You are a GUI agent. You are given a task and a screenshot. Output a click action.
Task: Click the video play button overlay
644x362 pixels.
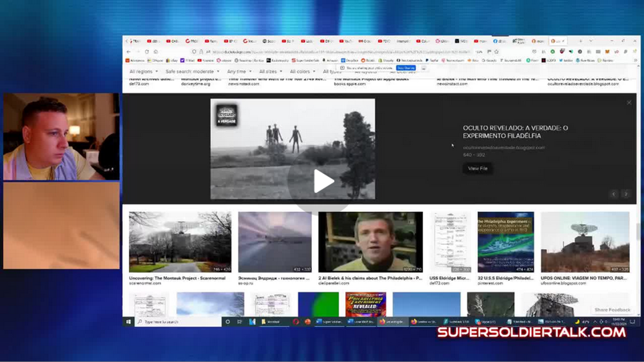[x=324, y=182]
